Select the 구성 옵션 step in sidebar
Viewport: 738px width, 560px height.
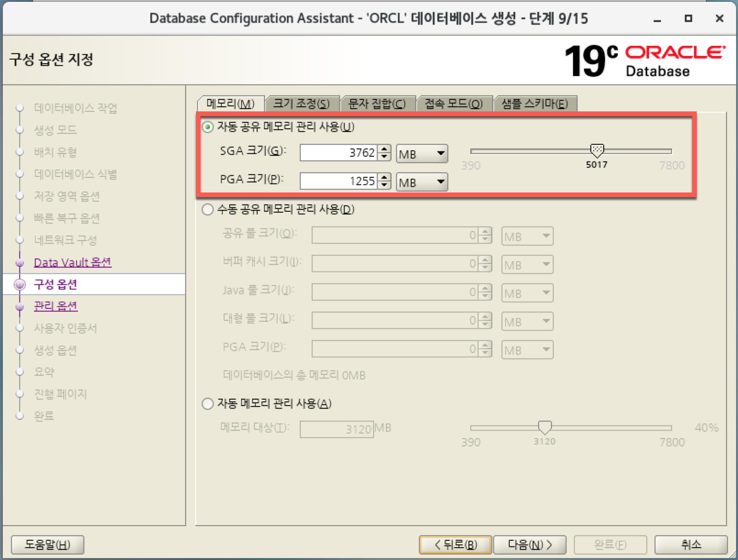pyautogui.click(x=55, y=284)
